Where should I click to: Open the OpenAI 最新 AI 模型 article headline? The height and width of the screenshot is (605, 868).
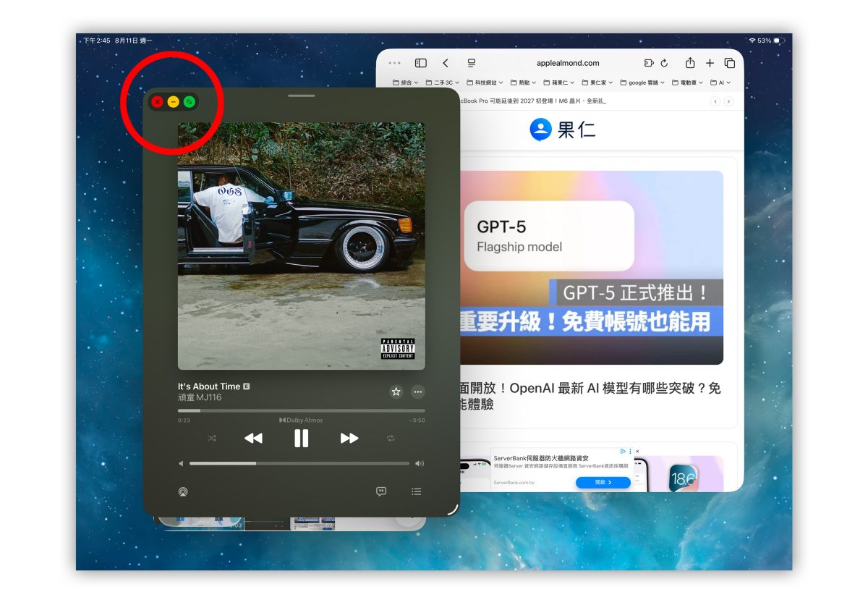(x=590, y=396)
